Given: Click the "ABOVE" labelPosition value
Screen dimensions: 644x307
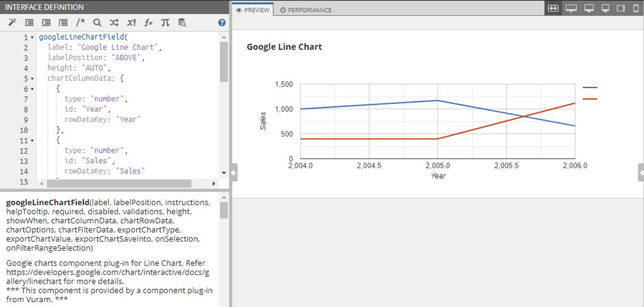Looking at the screenshot, I should pos(126,58).
